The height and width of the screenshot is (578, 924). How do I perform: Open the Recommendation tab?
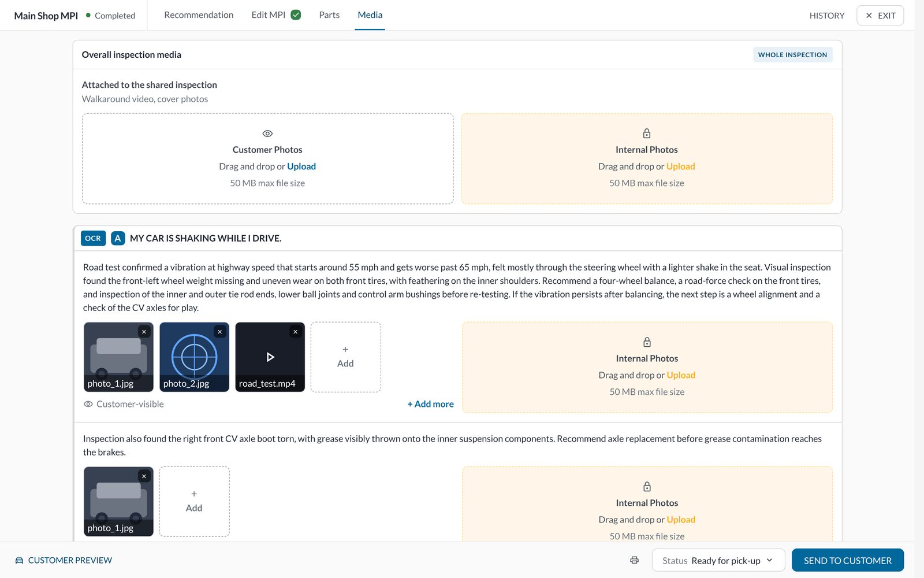click(199, 15)
